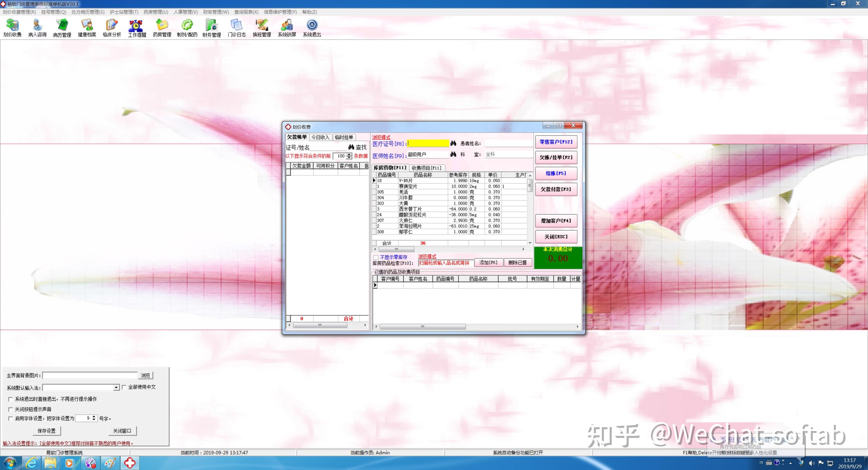
Task: Toggle the 关闭按钮提示声音 checkbox
Action: point(10,409)
